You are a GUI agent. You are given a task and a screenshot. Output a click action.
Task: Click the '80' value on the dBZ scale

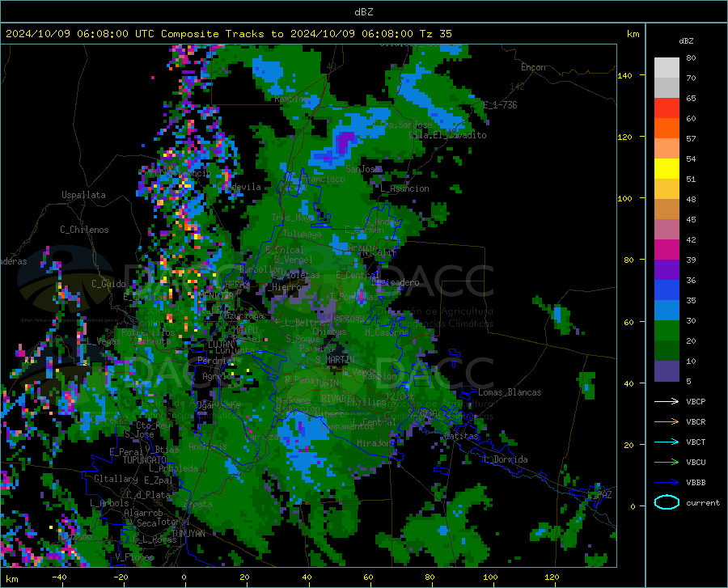691,57
